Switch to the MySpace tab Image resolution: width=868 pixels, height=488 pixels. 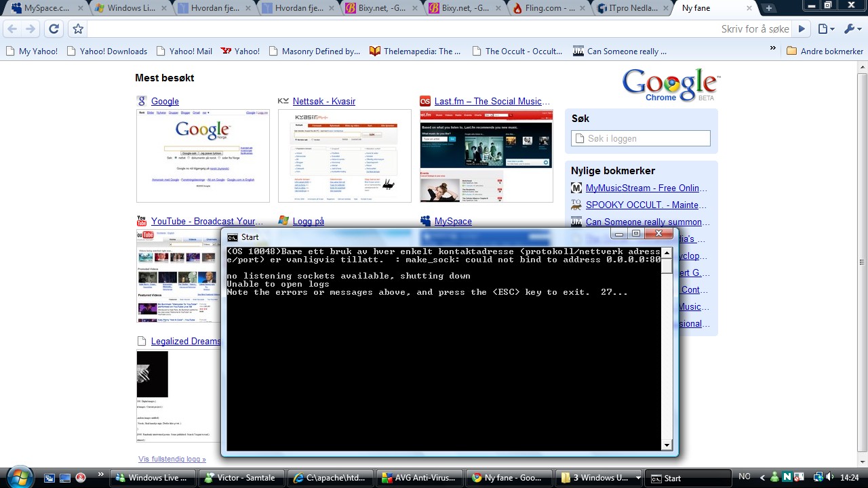pyautogui.click(x=46, y=9)
